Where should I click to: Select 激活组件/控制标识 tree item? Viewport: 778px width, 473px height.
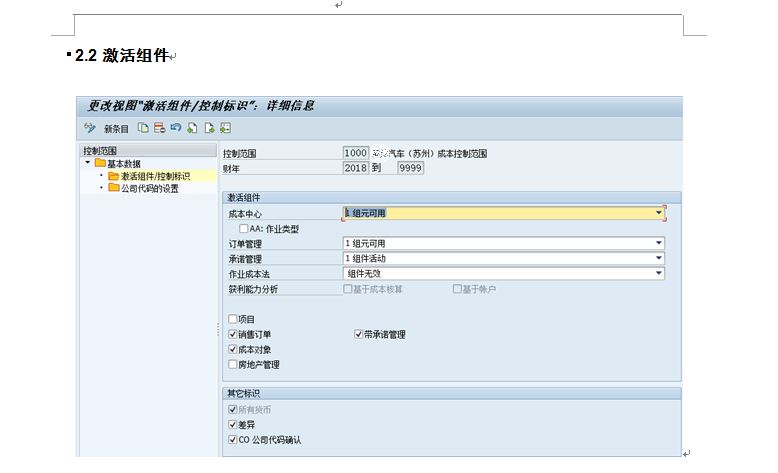pyautogui.click(x=155, y=176)
